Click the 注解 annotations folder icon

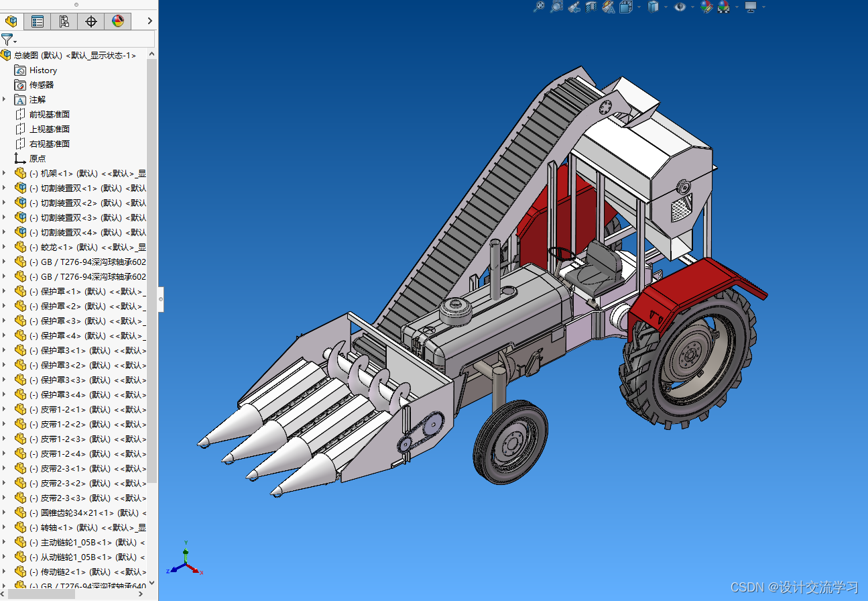[20, 99]
